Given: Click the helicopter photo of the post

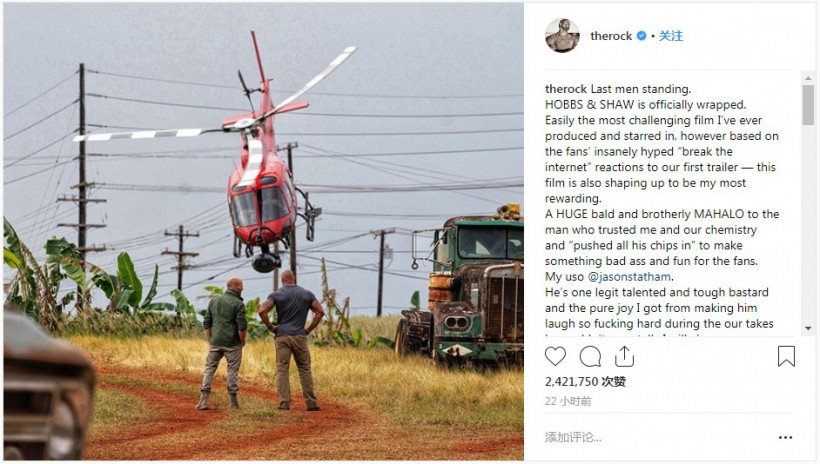Looking at the screenshot, I should (264, 231).
